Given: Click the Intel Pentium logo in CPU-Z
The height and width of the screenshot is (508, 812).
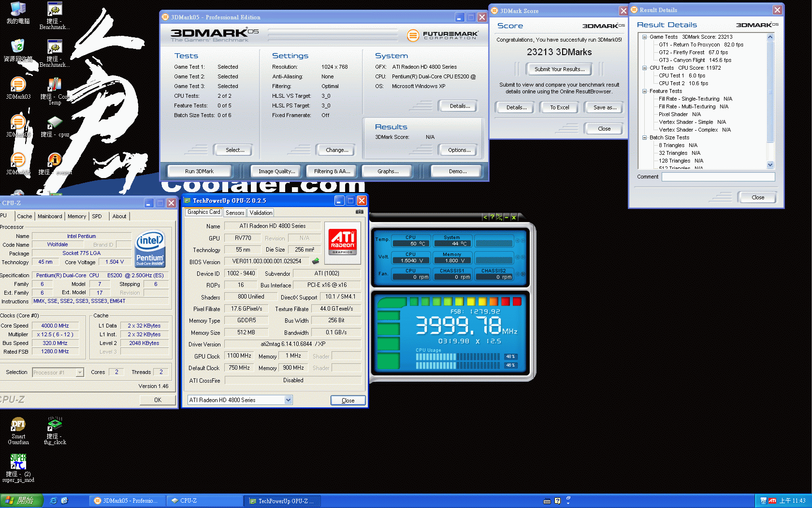Looking at the screenshot, I should click(150, 249).
